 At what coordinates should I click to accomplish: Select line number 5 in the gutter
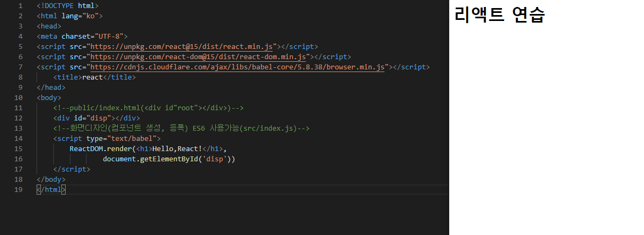(x=20, y=46)
